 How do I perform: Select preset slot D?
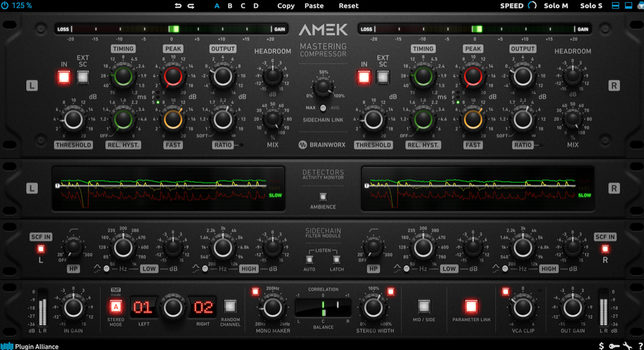[255, 6]
